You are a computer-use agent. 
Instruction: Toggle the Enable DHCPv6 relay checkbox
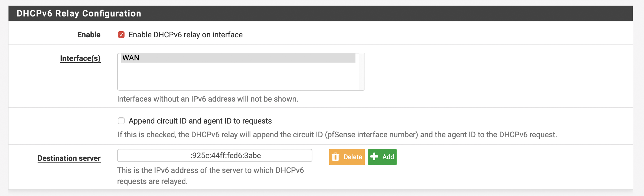121,35
